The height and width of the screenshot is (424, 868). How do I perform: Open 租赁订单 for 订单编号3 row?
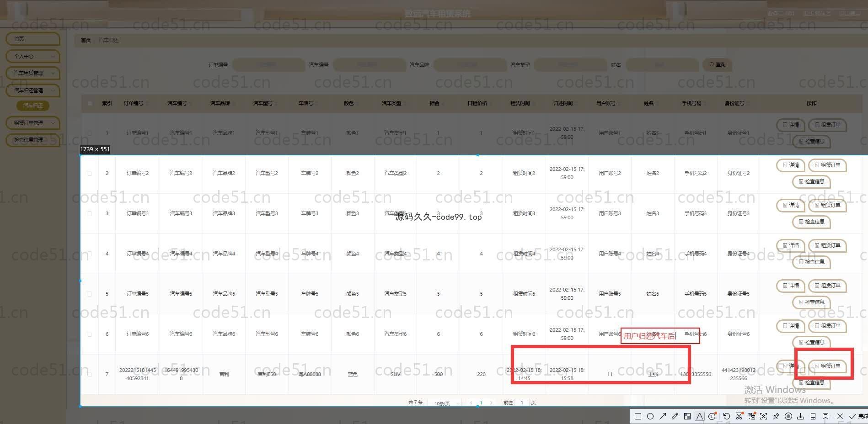(x=827, y=206)
